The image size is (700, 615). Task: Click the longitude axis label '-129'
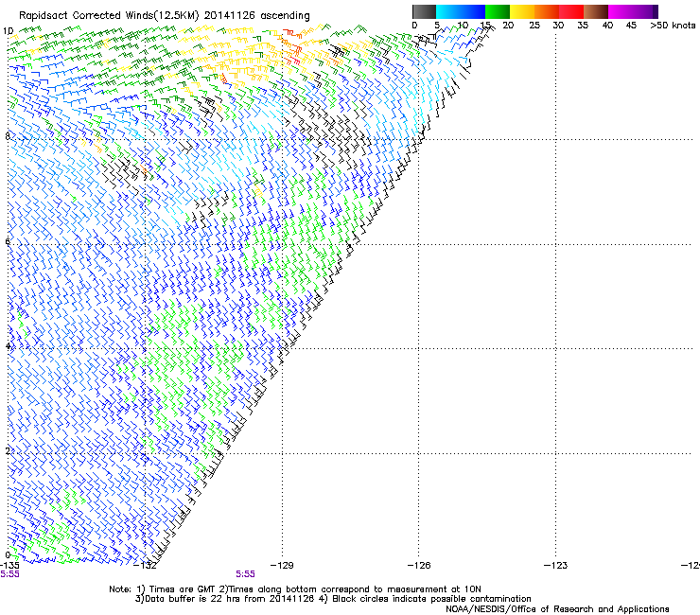coord(282,566)
